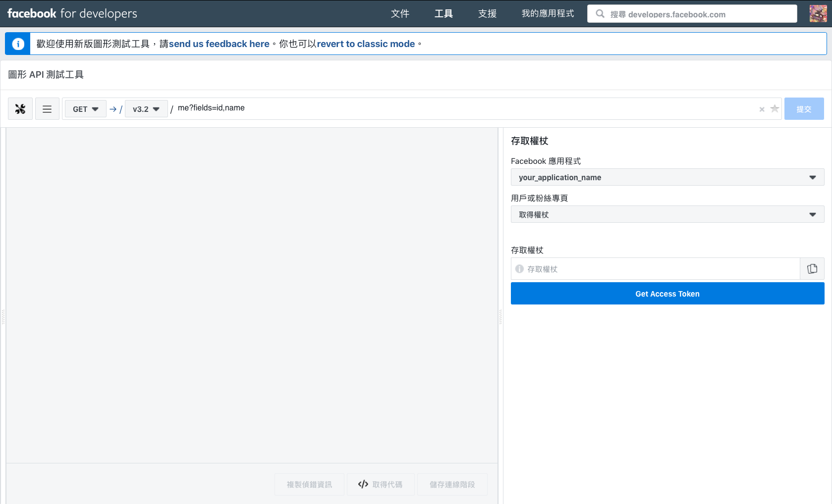This screenshot has height=504, width=832.
Task: Submit the query with 提交 button
Action: click(804, 109)
